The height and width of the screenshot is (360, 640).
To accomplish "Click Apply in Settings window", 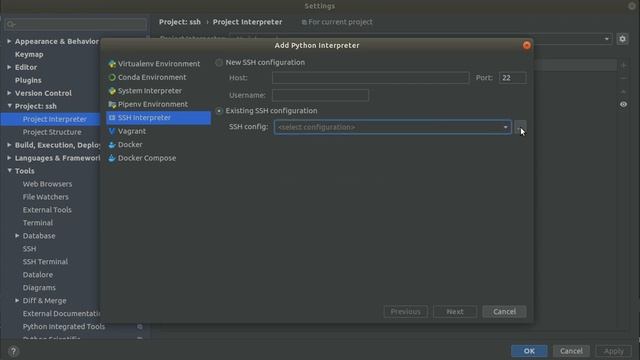I will click(x=613, y=351).
